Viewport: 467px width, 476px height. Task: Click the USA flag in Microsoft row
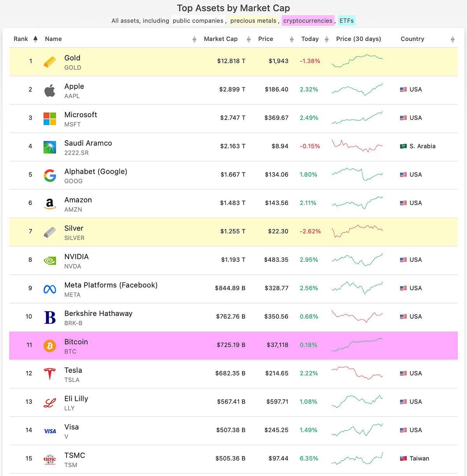click(404, 118)
